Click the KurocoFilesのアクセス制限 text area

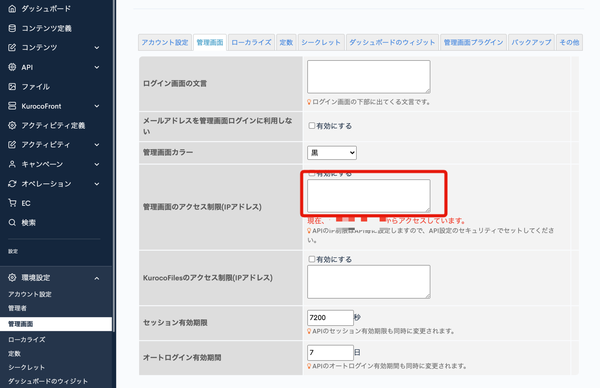368,282
